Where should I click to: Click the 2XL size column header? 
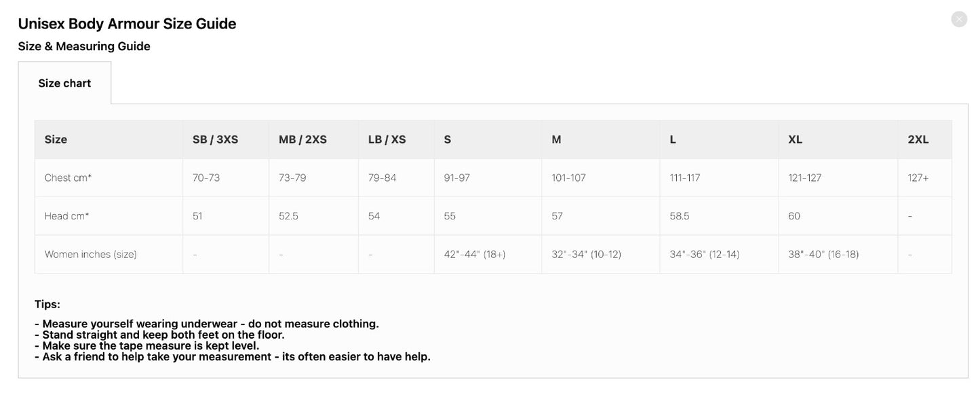click(x=918, y=139)
